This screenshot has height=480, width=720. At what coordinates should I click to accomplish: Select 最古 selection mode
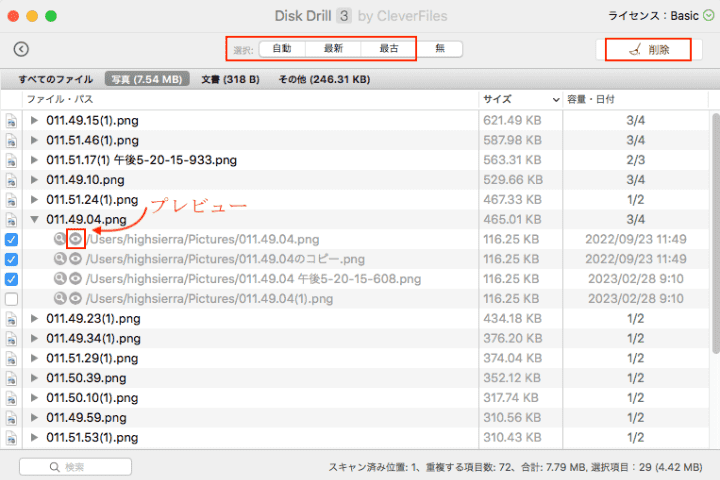(x=389, y=49)
